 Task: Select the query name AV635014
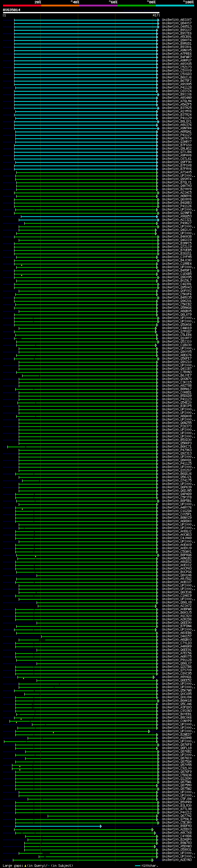click(11, 10)
